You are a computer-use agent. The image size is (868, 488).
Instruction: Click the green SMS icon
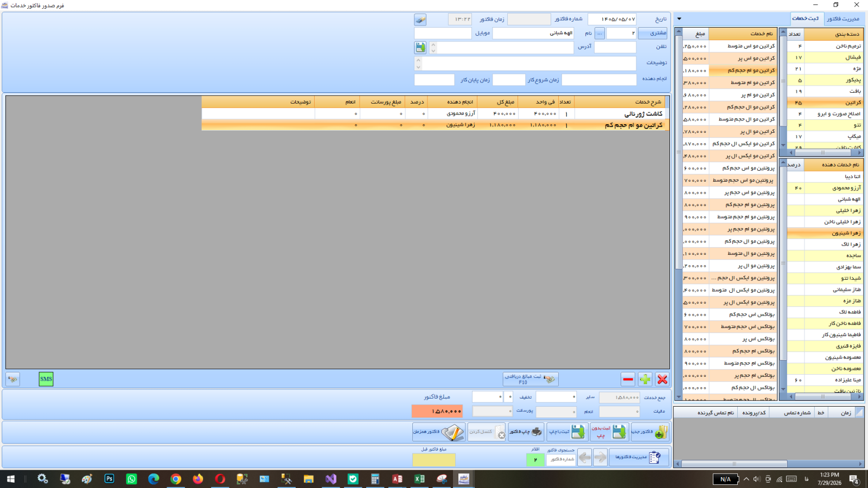pos(46,379)
